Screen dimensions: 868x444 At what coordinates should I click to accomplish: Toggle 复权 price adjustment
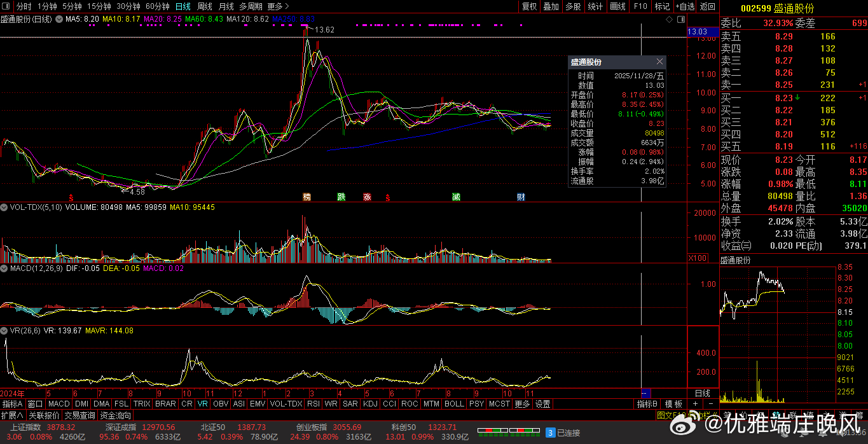(529, 6)
